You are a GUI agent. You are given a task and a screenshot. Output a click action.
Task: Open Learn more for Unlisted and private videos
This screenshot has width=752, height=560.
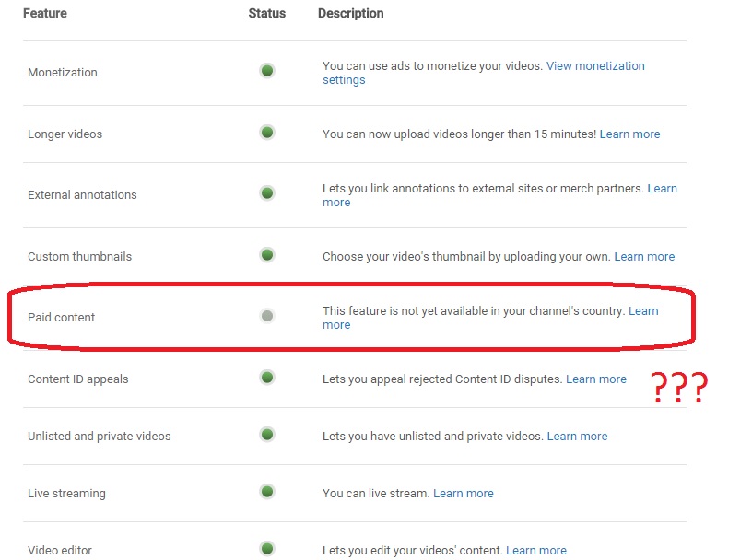[577, 437]
